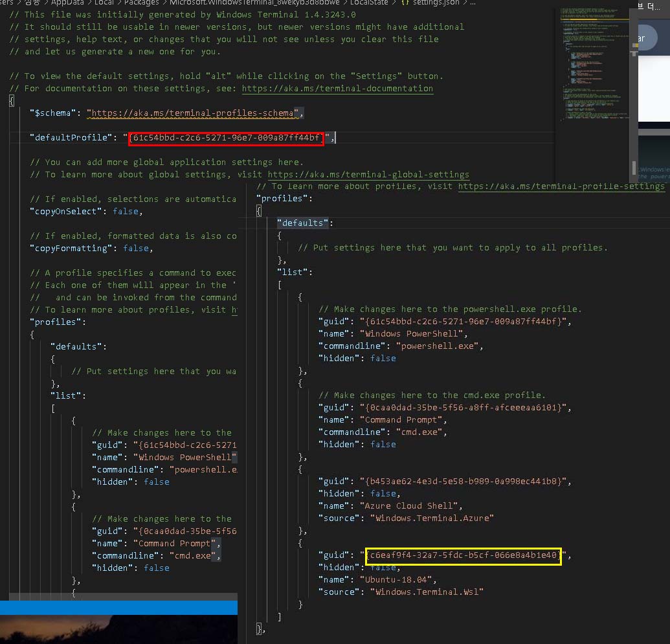This screenshot has width=670, height=644.
Task: Click the settings.json breadcrumb item
Action: [430, 3]
